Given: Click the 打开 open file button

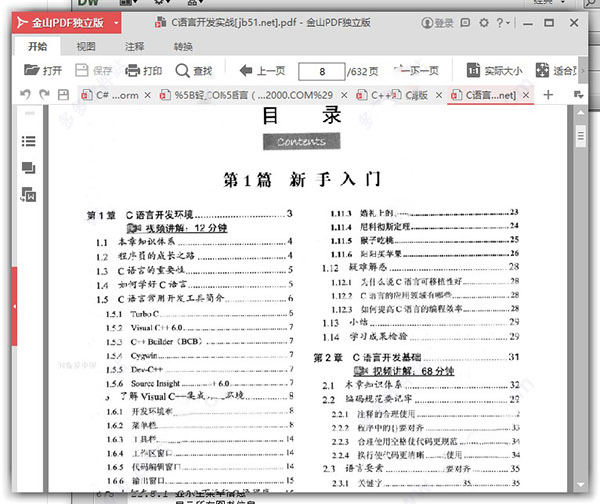Looking at the screenshot, I should (x=43, y=71).
